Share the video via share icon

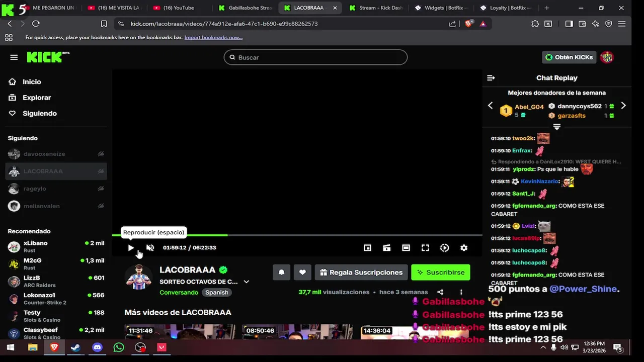[440, 292]
